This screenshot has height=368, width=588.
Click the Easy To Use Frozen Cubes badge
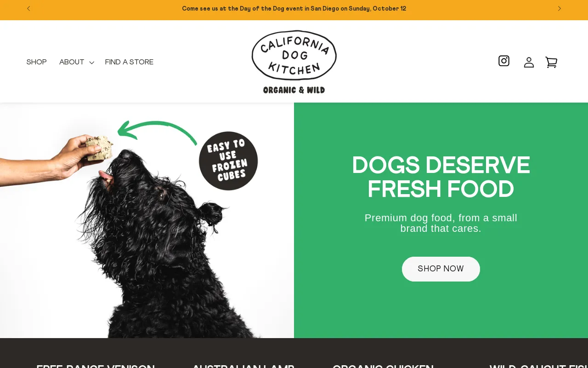[228, 161]
